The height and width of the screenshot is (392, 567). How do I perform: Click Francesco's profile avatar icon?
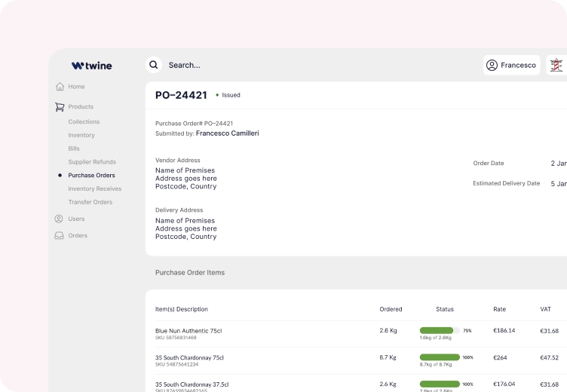[492, 66]
